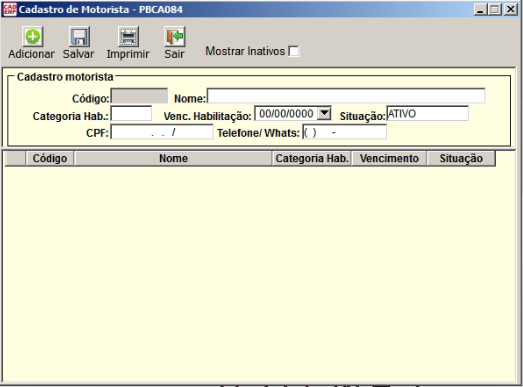Click into the Nome text field
This screenshot has height=387, width=523.
click(346, 96)
